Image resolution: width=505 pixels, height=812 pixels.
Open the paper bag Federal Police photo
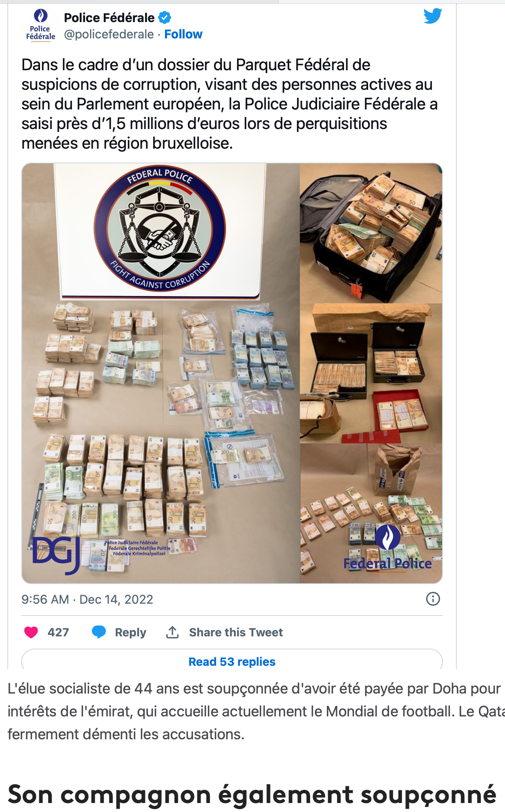point(371,513)
